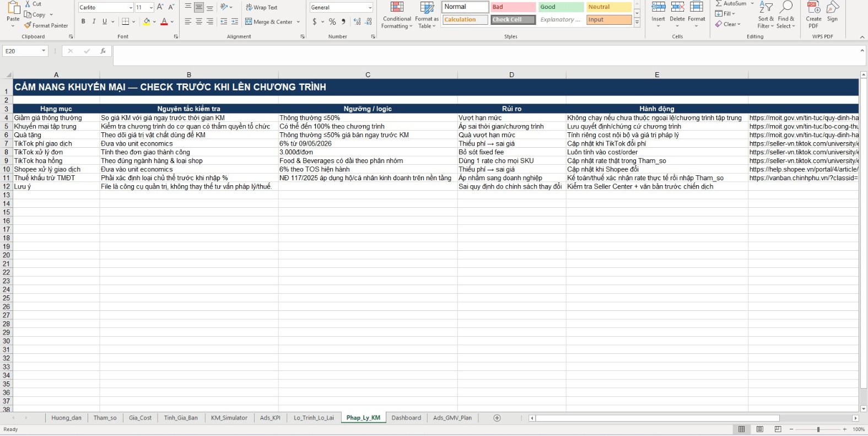
Task: Switch to Page Layout view
Action: pyautogui.click(x=760, y=429)
